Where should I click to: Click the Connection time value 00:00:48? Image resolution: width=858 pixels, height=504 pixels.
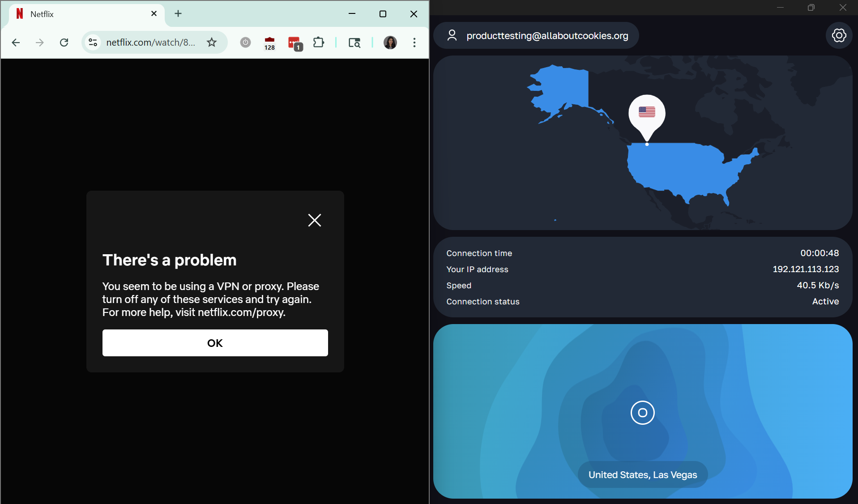(820, 253)
